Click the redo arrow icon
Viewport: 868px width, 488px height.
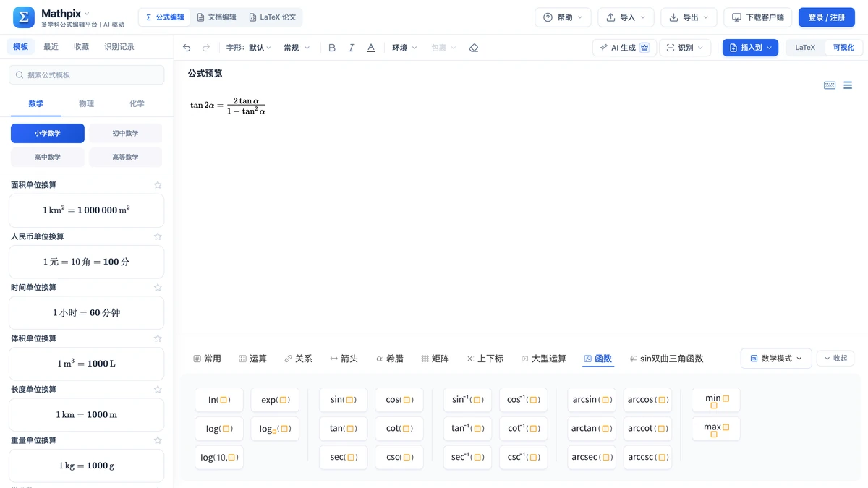(x=206, y=48)
